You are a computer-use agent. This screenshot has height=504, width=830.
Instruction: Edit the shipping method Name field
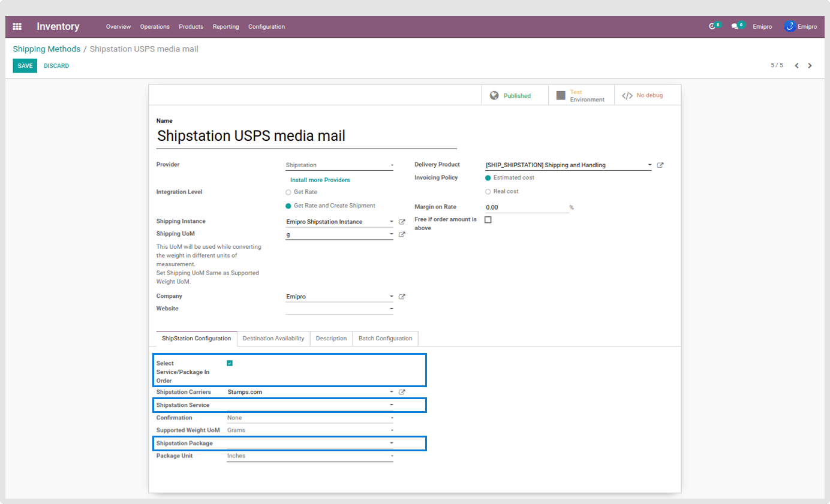pos(306,137)
